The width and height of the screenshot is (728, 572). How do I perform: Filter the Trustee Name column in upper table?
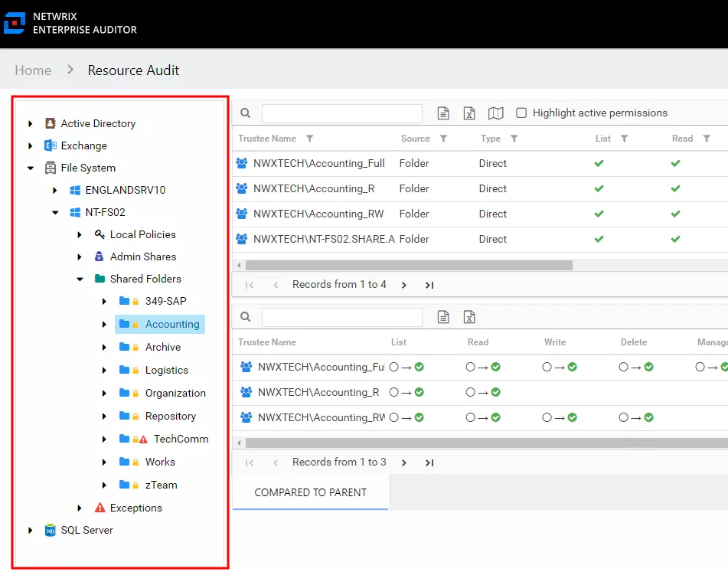tap(310, 139)
